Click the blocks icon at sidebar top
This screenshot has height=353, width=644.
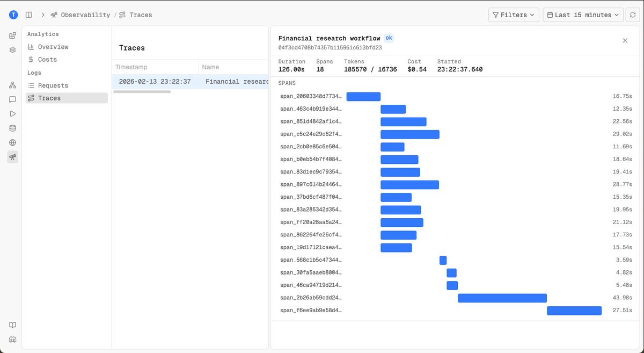pos(12,34)
